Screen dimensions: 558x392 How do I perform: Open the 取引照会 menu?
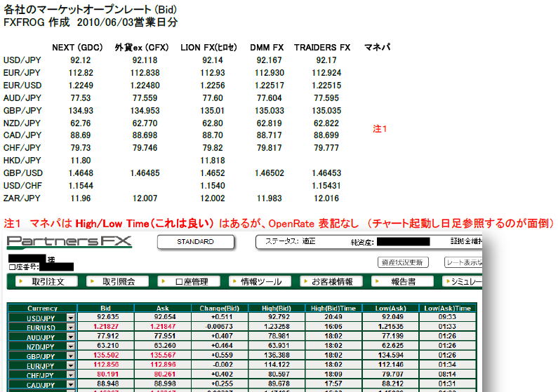(x=113, y=281)
